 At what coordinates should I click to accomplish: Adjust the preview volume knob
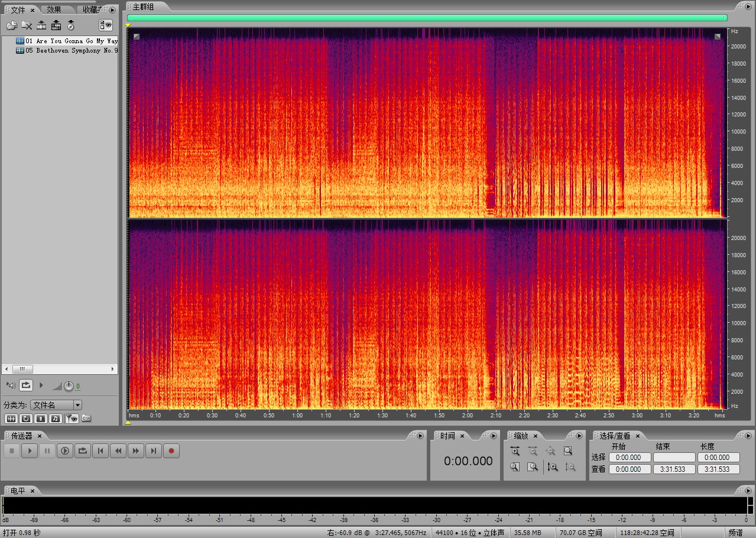69,386
